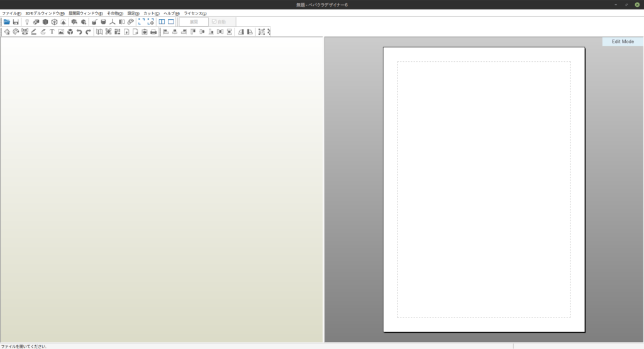
Task: Click the insert image picture icon
Action: [x=61, y=31]
